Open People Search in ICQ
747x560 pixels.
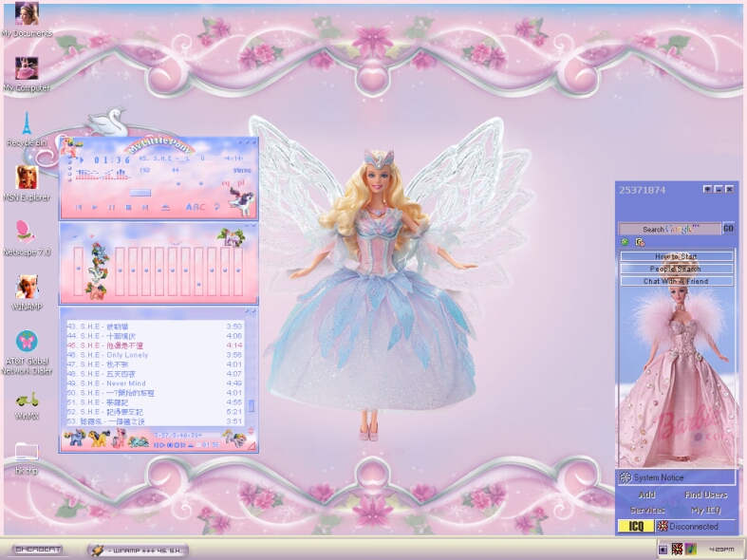676,269
